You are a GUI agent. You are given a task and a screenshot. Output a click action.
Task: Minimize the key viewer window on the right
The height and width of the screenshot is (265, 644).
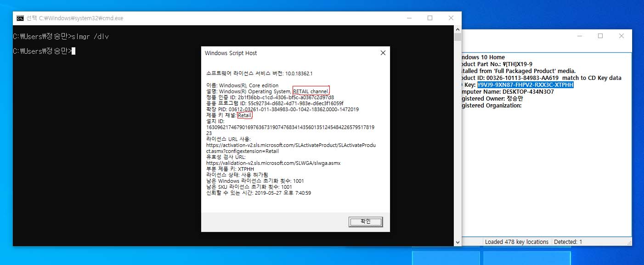click(x=580, y=36)
